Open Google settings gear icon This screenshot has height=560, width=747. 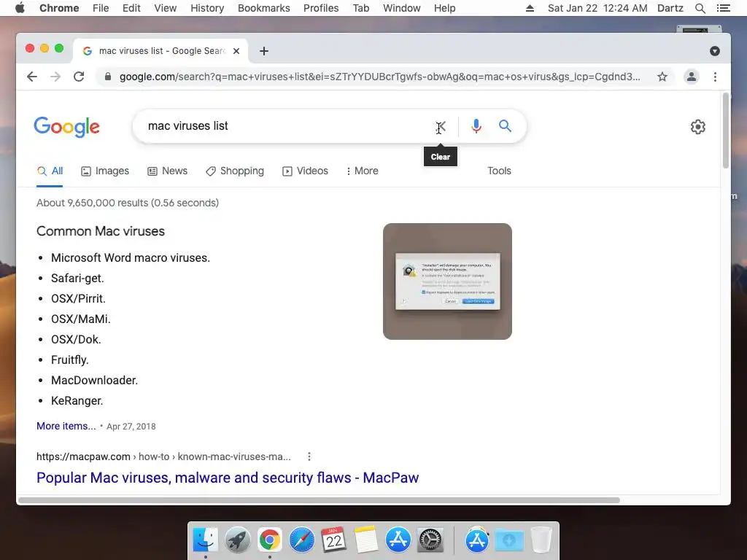[x=698, y=127]
